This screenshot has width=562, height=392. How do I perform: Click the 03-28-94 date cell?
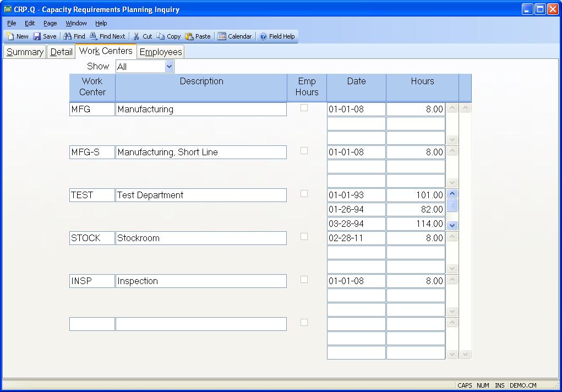[x=356, y=224]
